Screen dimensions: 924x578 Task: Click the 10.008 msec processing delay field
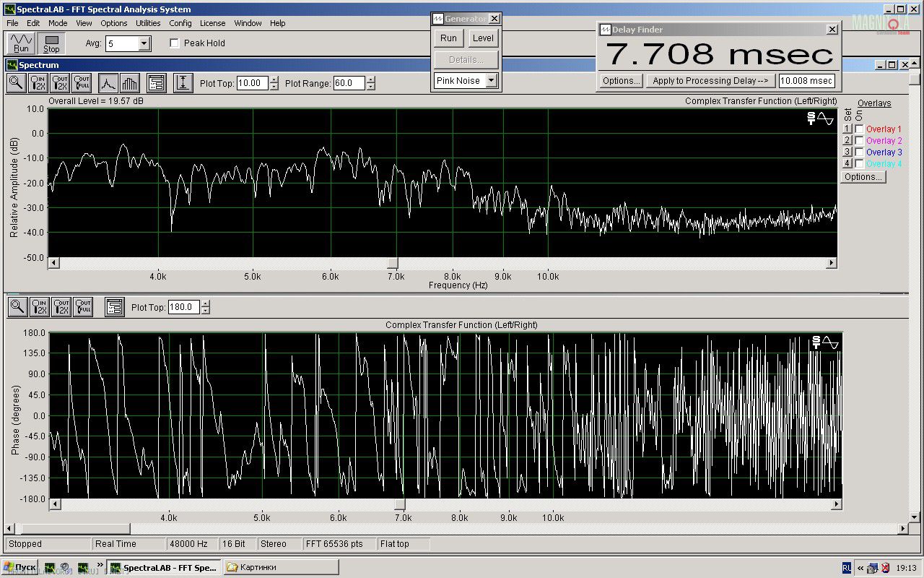pyautogui.click(x=807, y=81)
